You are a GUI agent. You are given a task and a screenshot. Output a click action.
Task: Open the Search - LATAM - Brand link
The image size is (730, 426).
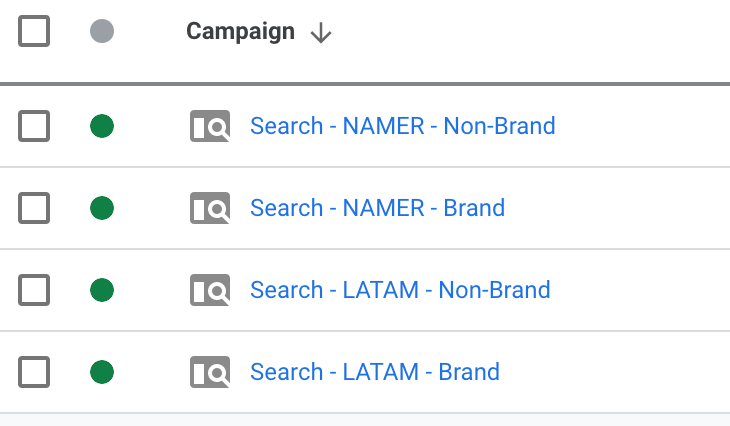375,373
